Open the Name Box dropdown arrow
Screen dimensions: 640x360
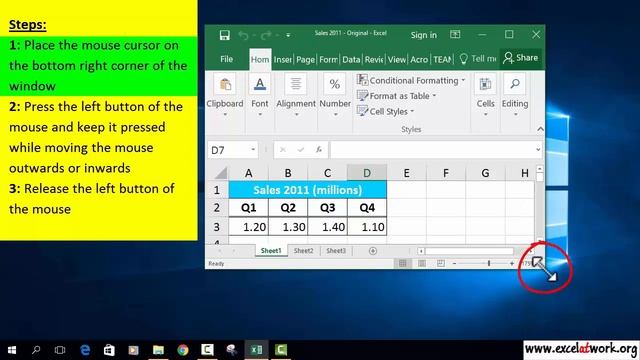[253, 150]
